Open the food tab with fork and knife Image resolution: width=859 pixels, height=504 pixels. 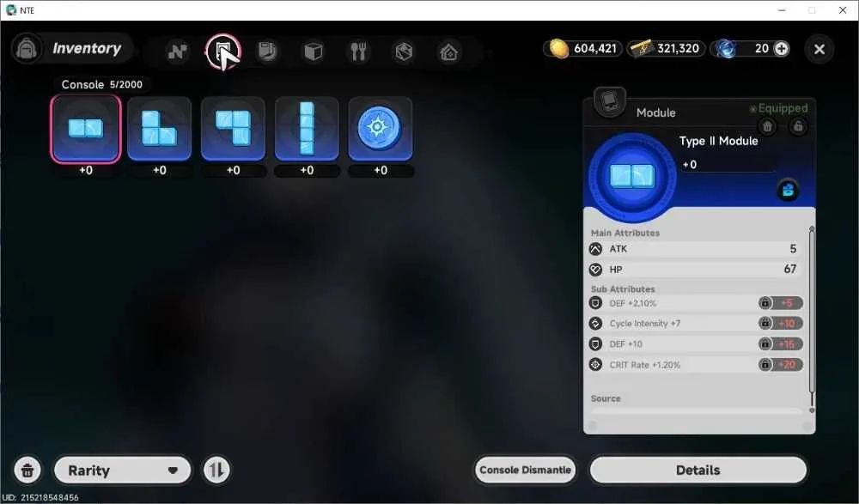pyautogui.click(x=358, y=52)
